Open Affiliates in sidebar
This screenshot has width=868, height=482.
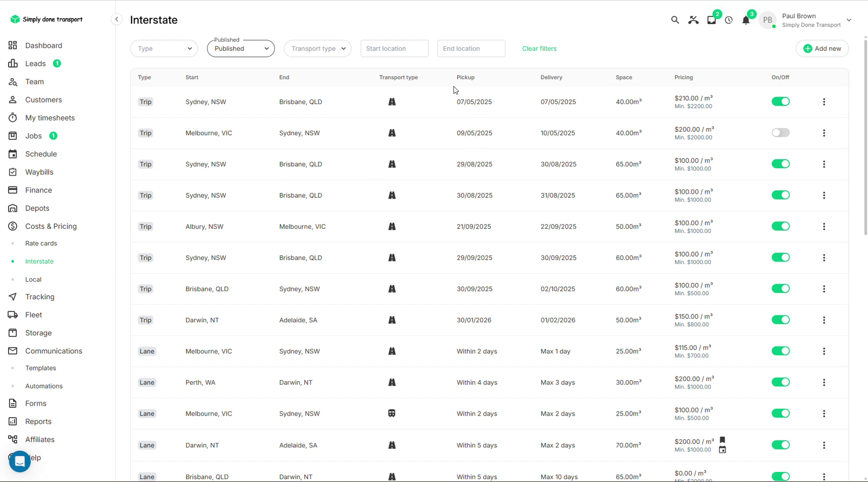[40, 440]
